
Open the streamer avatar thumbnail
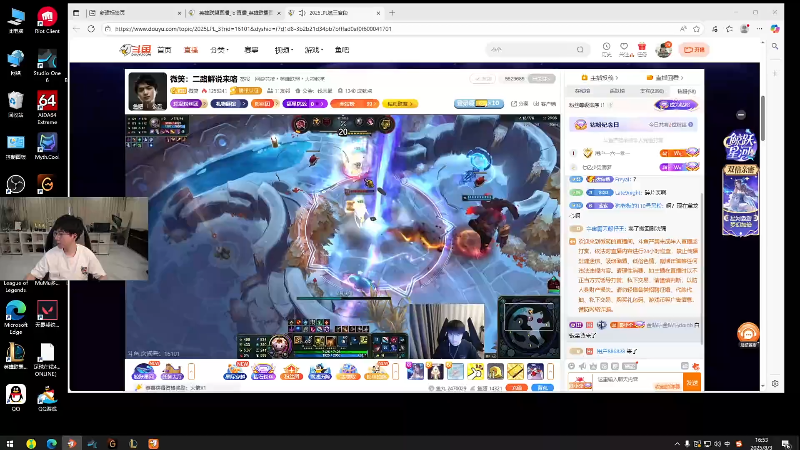coord(147,91)
